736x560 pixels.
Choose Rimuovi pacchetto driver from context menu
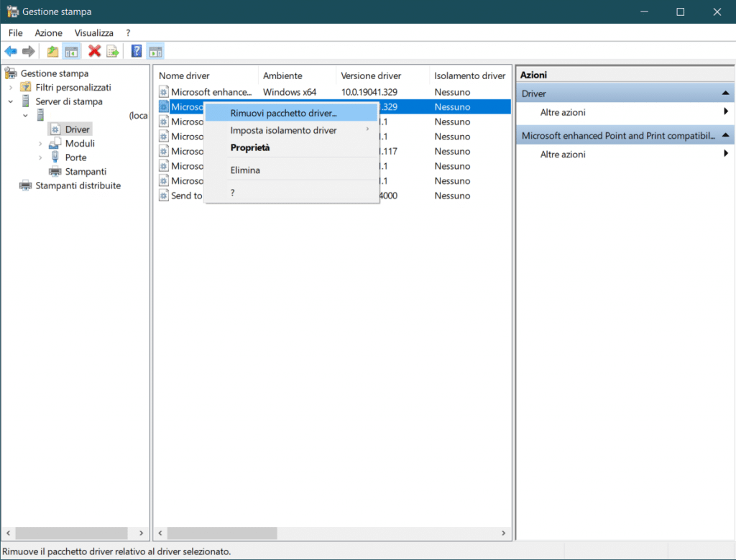(283, 113)
